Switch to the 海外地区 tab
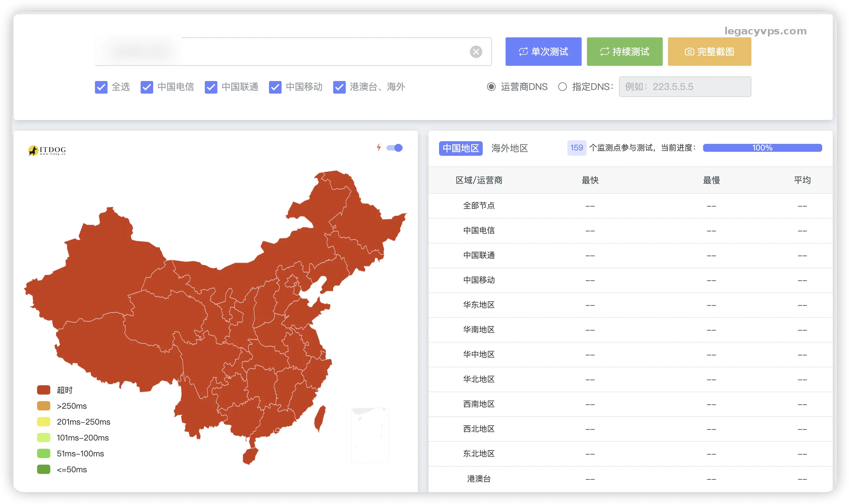 (509, 148)
